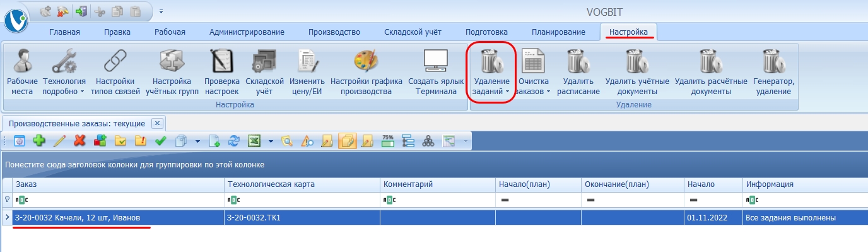Open Складской учёт settings button in ribbon
868x252 pixels.
click(x=265, y=72)
